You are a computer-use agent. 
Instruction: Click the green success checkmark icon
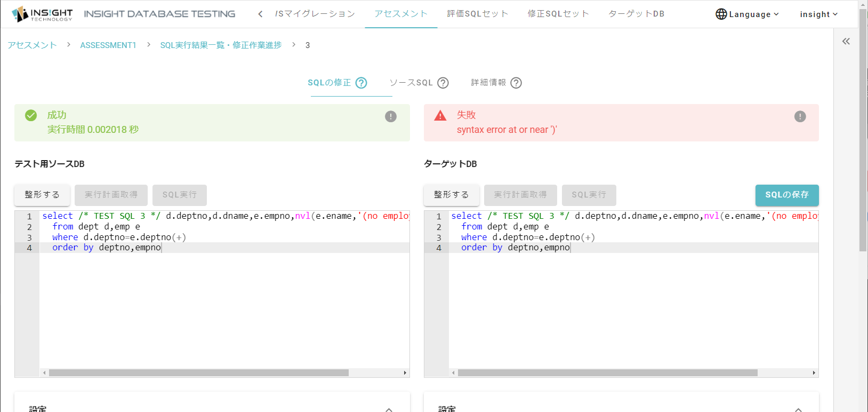(31, 115)
